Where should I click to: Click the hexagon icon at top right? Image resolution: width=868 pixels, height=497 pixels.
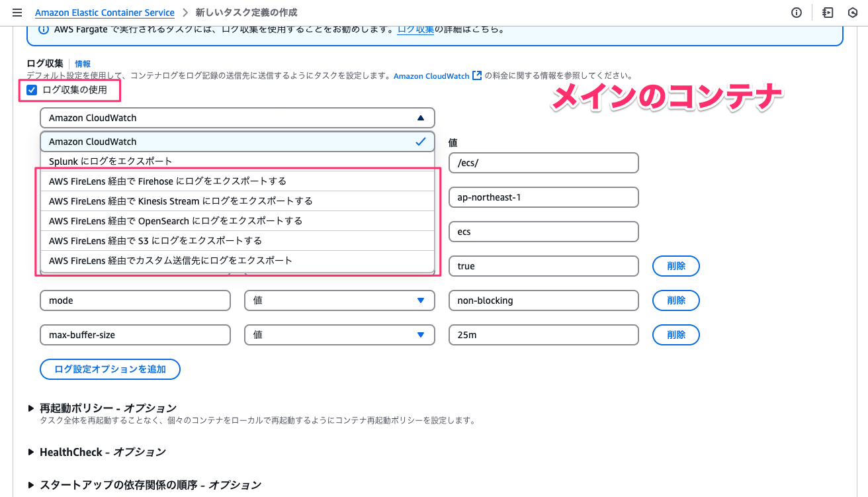pyautogui.click(x=852, y=13)
